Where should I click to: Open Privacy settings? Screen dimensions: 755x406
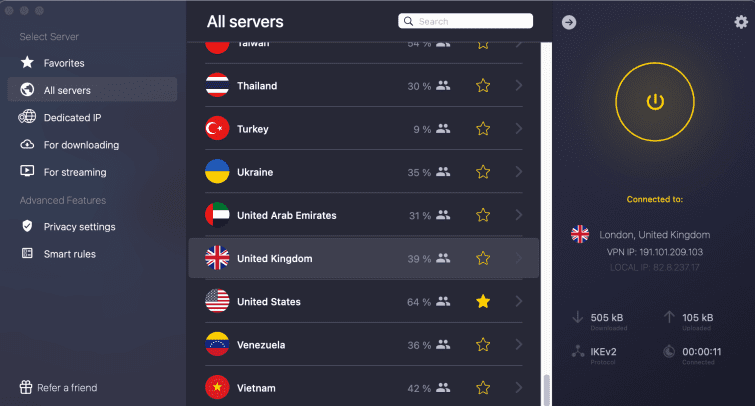click(x=92, y=226)
